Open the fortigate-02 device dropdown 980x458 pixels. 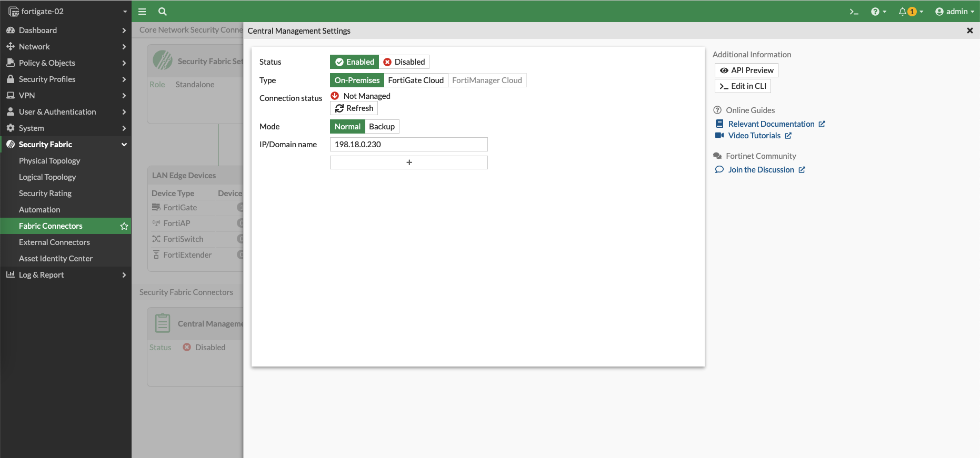tap(66, 12)
